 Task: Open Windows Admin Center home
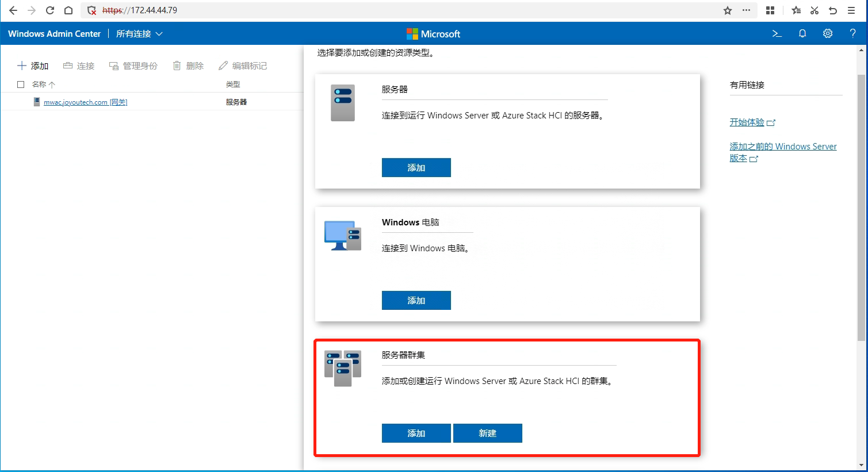(54, 34)
